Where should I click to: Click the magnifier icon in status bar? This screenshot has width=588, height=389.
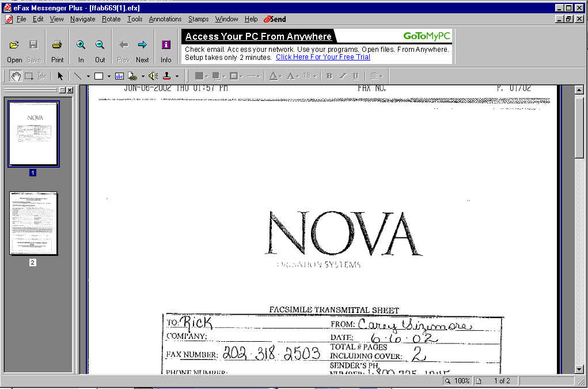pos(447,381)
